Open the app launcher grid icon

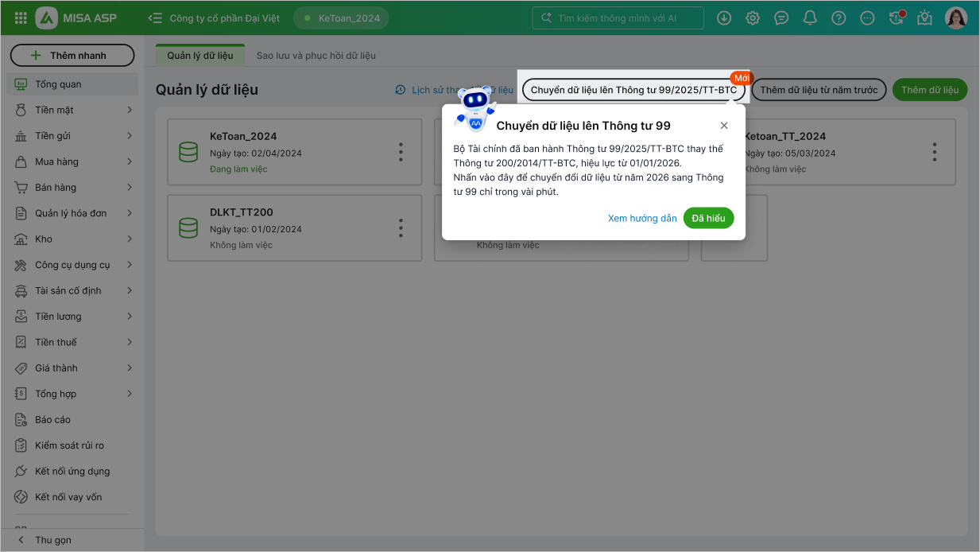tap(21, 17)
